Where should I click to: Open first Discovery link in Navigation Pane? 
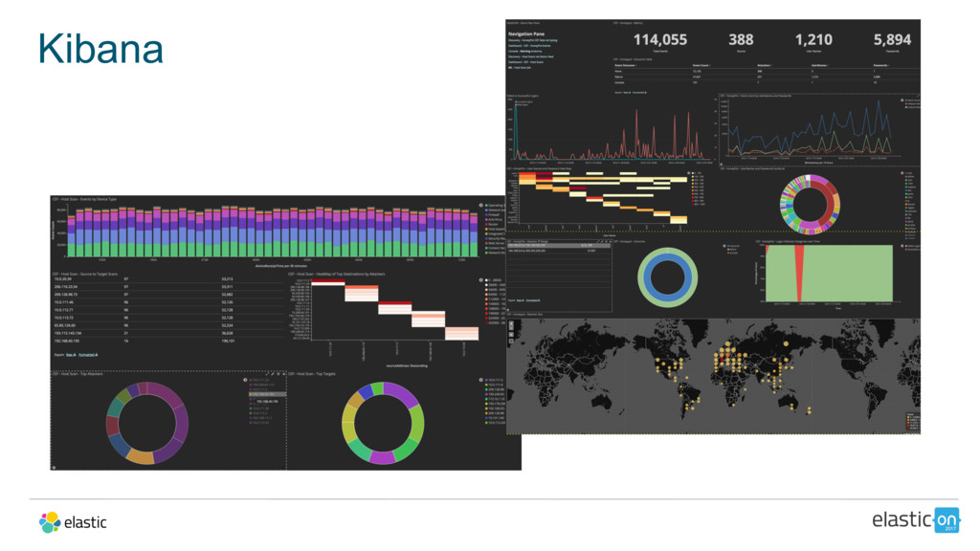532,40
